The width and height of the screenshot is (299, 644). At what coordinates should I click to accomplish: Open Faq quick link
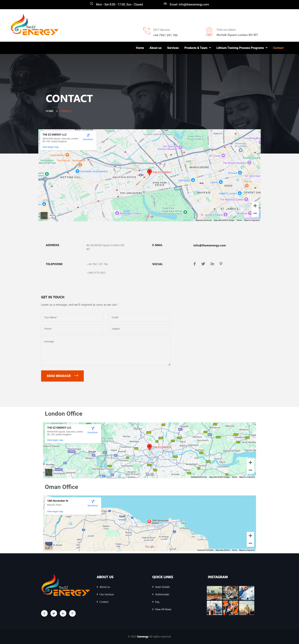point(157,602)
